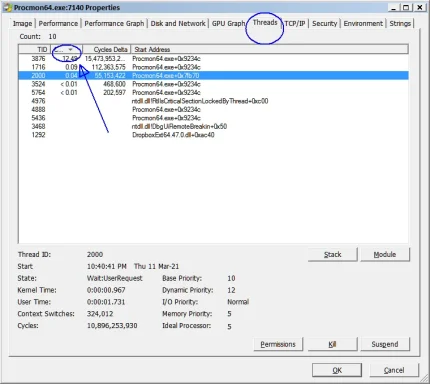Viewport: 430px width, 384px height.
Task: Open the Performance Graph tab
Action: click(x=114, y=24)
